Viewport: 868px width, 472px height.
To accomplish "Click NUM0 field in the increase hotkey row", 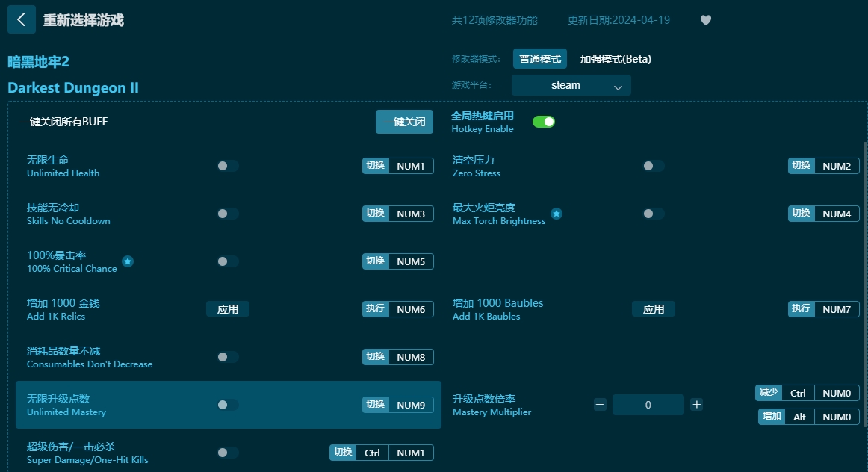I will 837,417.
